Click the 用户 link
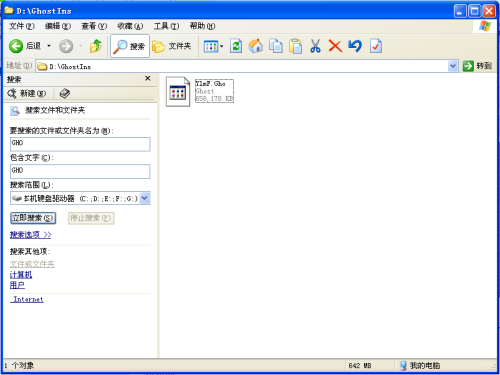This screenshot has height=375, width=500. (x=17, y=285)
